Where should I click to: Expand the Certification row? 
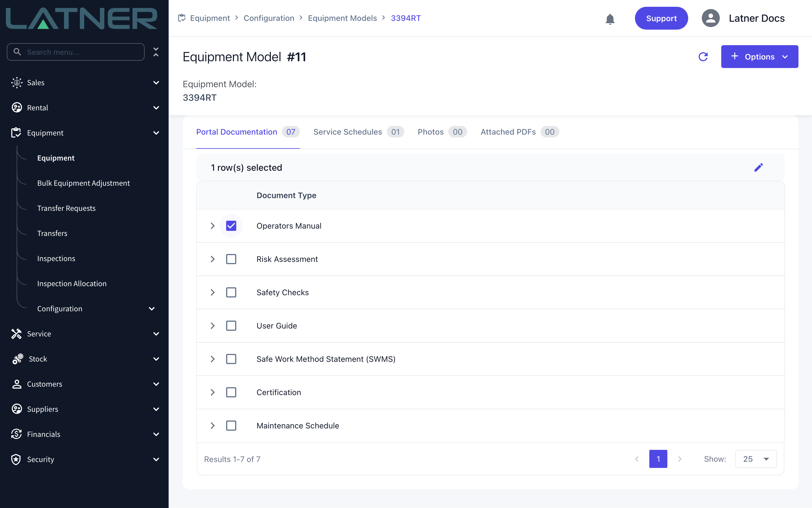click(x=212, y=392)
